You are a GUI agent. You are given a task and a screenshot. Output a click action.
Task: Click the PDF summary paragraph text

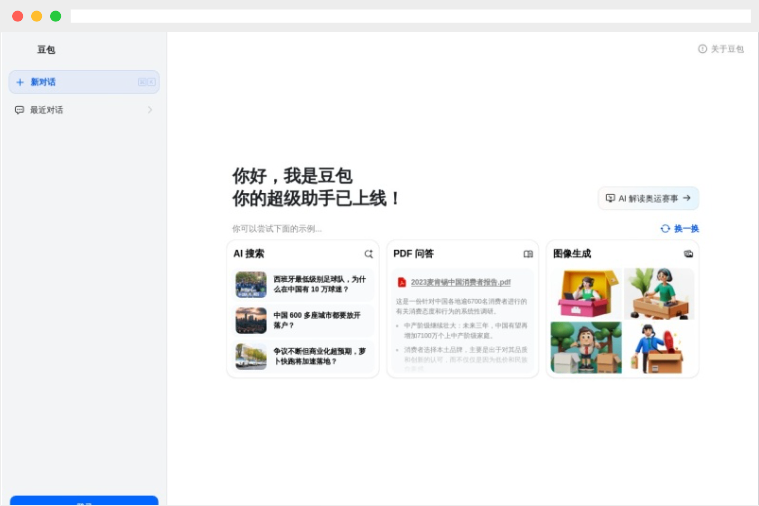tap(461, 307)
